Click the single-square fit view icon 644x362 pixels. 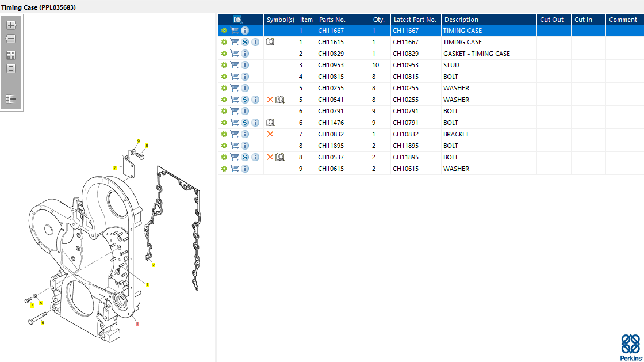pos(11,68)
